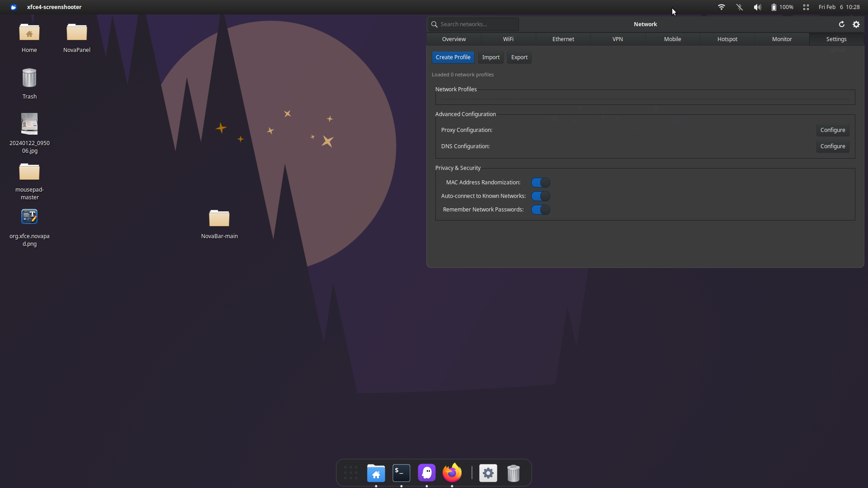868x488 pixels.
Task: Configure the Proxy Configuration
Action: [833, 130]
